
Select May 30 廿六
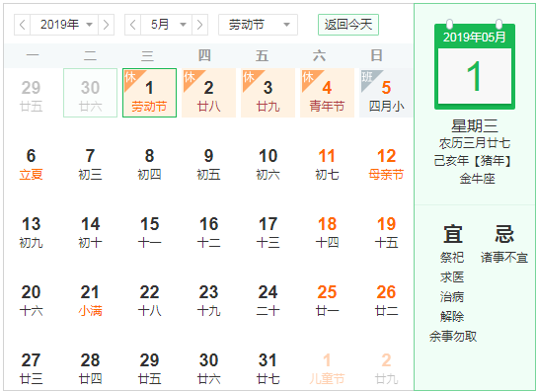point(208,368)
